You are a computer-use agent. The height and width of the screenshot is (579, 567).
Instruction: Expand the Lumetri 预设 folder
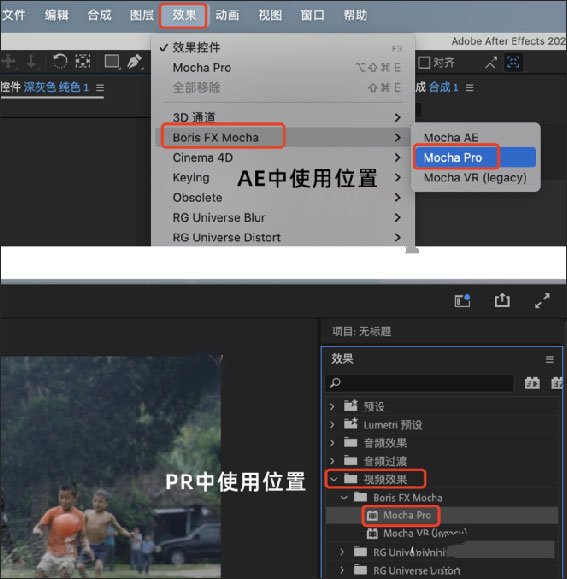(x=332, y=425)
